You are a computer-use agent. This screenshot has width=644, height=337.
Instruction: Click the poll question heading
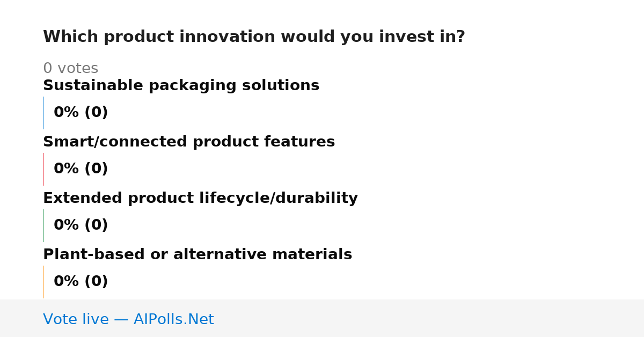click(254, 37)
